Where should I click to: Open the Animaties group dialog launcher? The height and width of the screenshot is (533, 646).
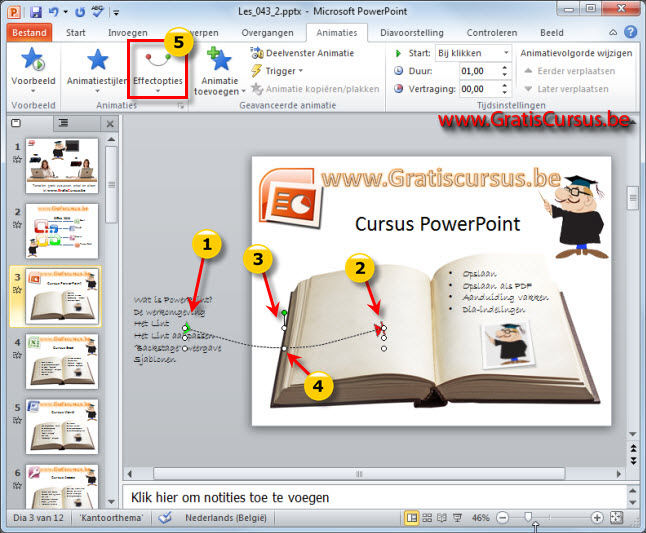(180, 106)
